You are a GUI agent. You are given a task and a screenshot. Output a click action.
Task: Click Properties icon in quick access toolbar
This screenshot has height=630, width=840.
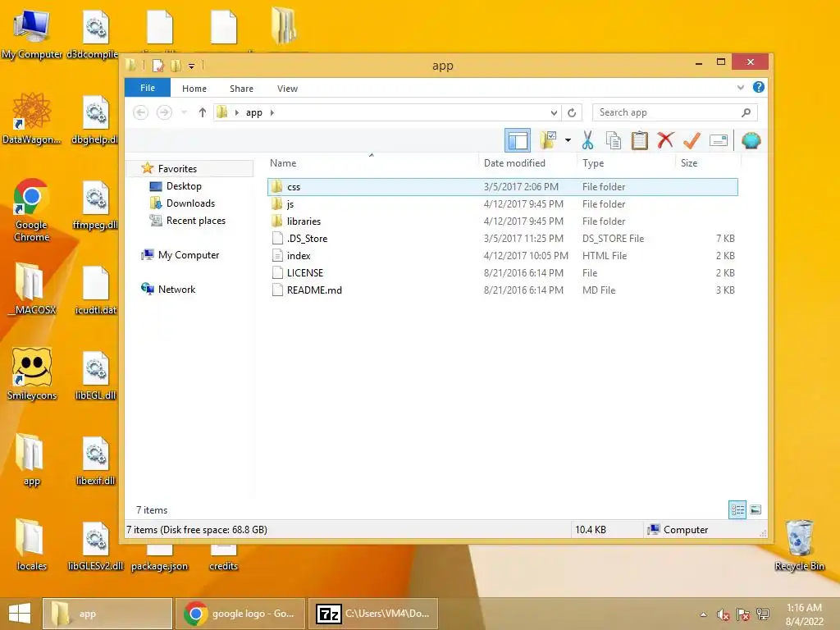158,66
